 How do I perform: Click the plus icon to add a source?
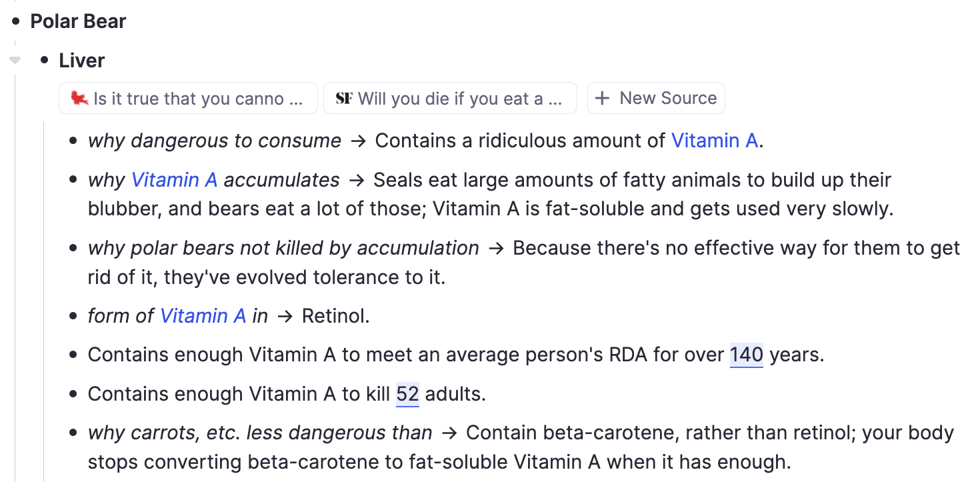[x=602, y=99]
